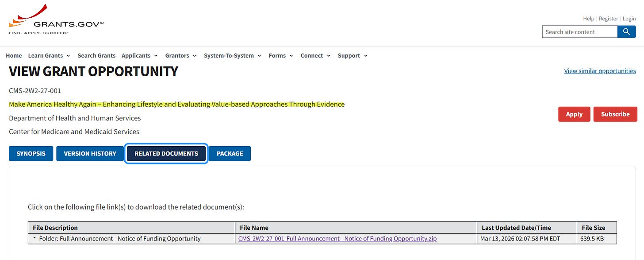This screenshot has width=644, height=260.
Task: Expand the System-To-System menu
Action: 232,55
